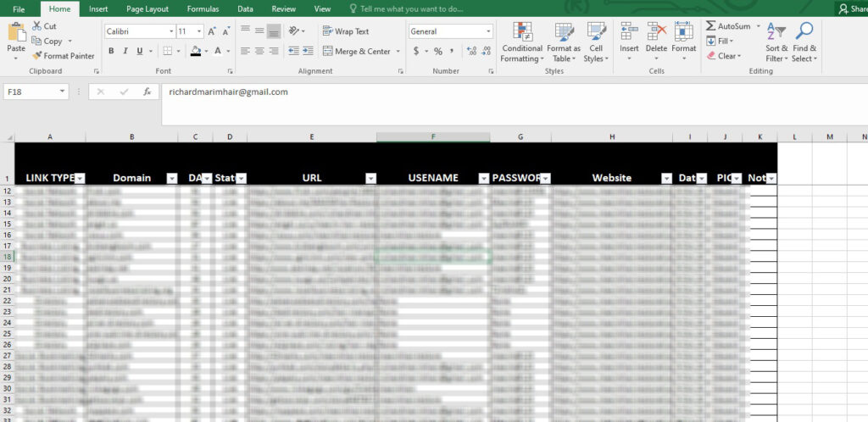Screen dimensions: 868x422
Task: Apply the Font Color letter A
Action: (218, 51)
